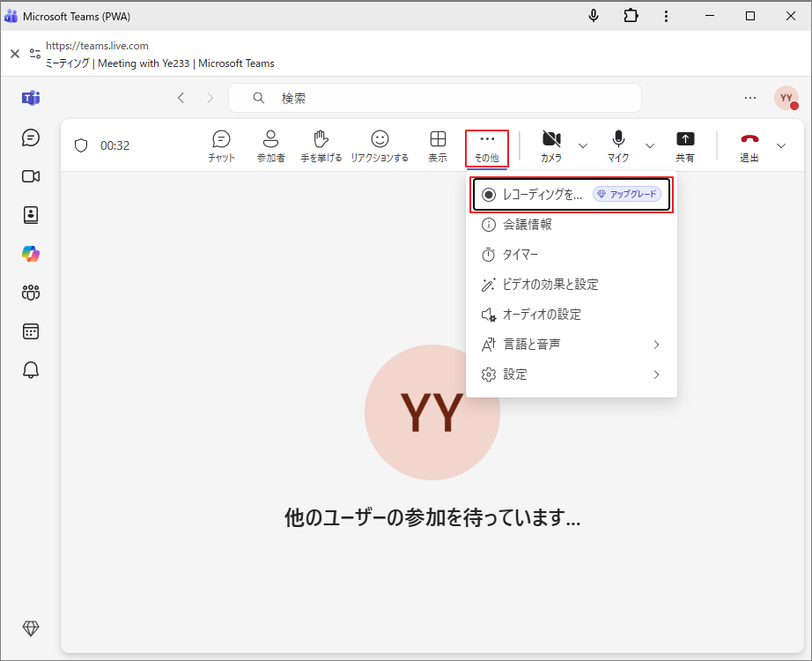This screenshot has height=661, width=812.
Task: Open Teams settings ellipsis near avatar
Action: point(749,98)
